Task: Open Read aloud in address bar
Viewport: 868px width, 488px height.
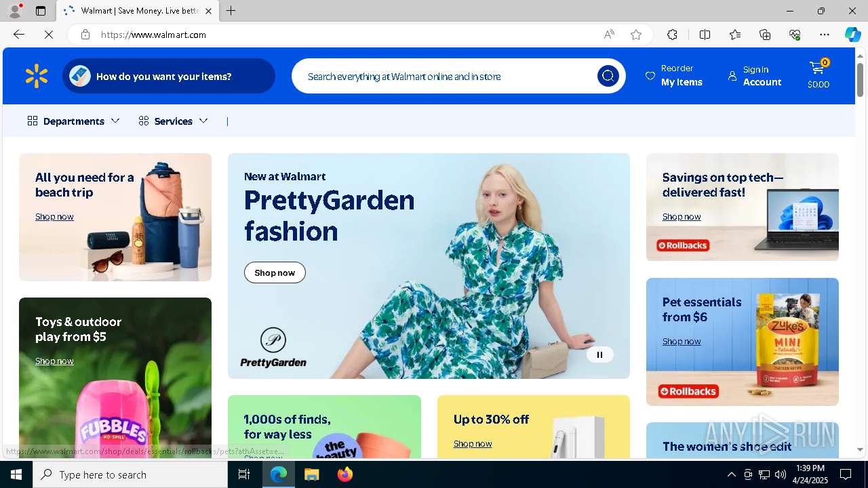Action: (x=609, y=35)
